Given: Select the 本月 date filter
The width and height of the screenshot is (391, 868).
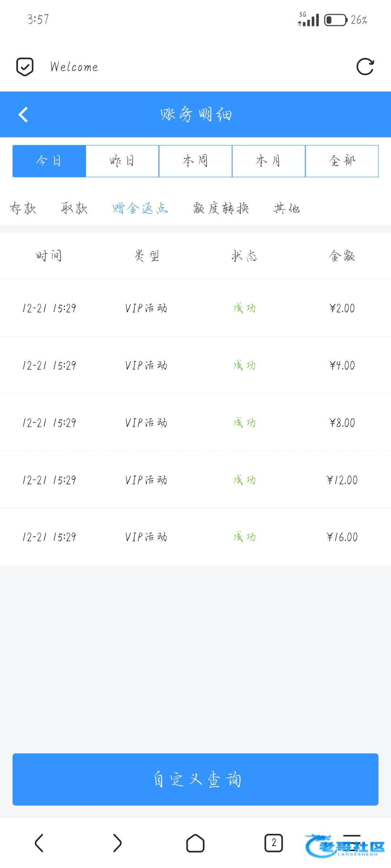Looking at the screenshot, I should (x=269, y=161).
